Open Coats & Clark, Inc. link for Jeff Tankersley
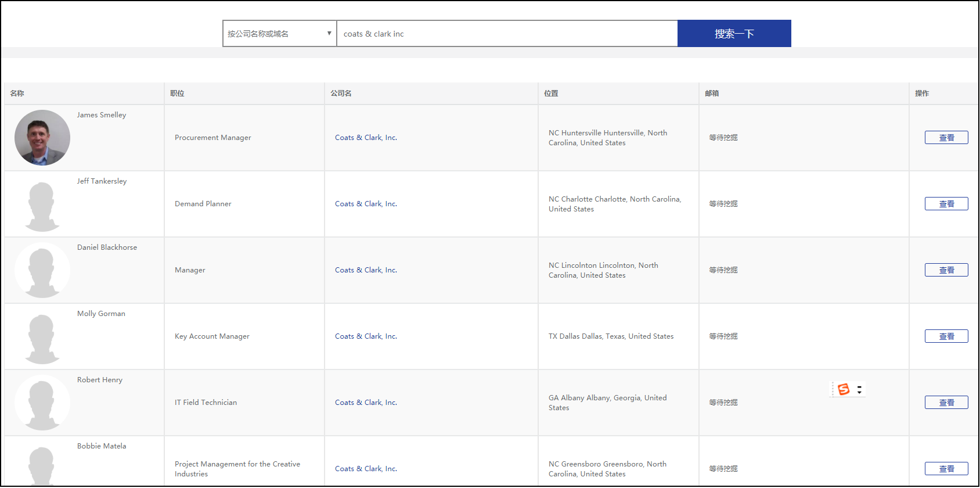Screen dimensions: 980x488 point(366,204)
